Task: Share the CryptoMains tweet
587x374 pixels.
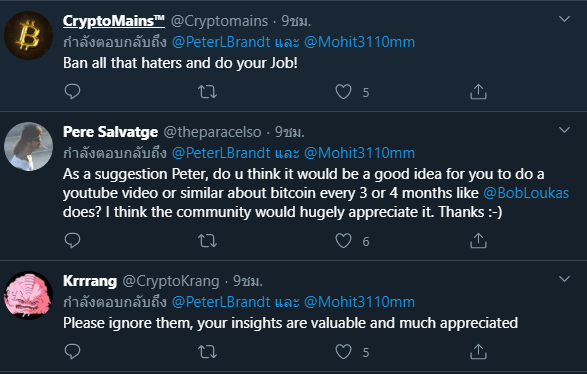Action: click(478, 91)
